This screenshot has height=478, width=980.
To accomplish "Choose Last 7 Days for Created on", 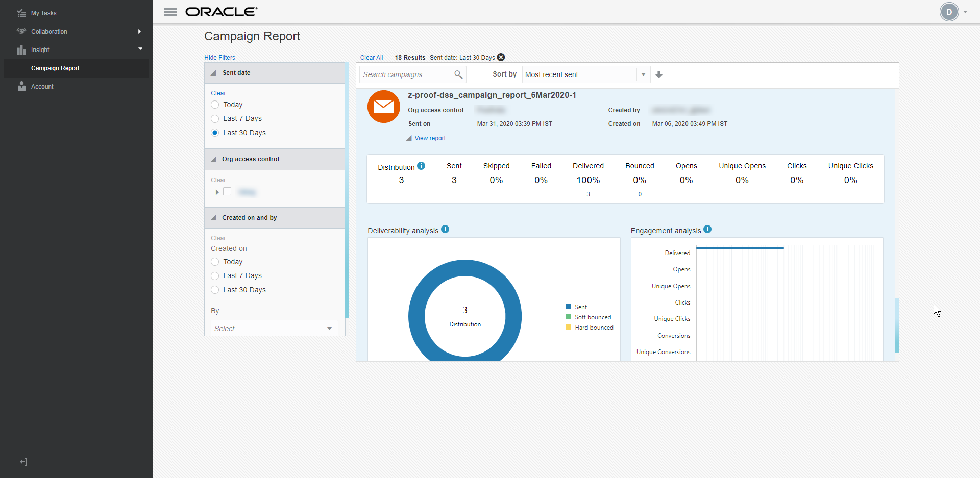I will [215, 275].
